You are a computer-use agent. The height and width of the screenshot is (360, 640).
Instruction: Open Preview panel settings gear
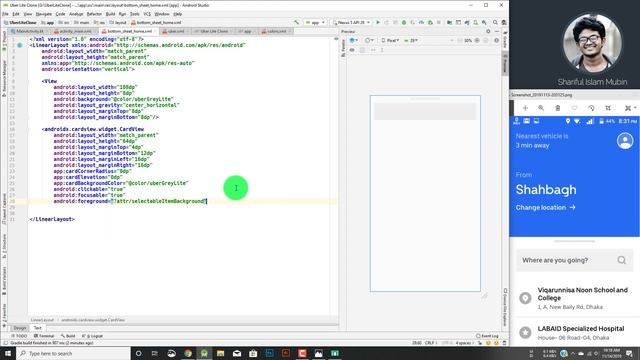coord(488,31)
